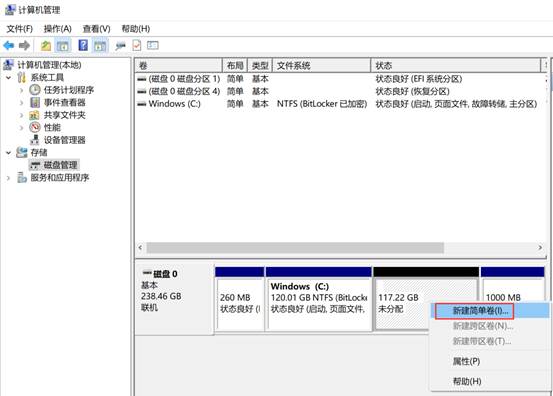The height and width of the screenshot is (396, 553).
Task: Sort by the 类型 column header
Action: (260, 65)
